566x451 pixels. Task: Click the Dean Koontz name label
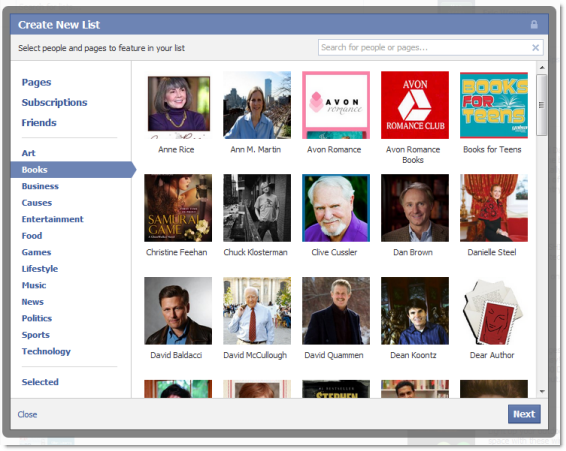pos(413,355)
